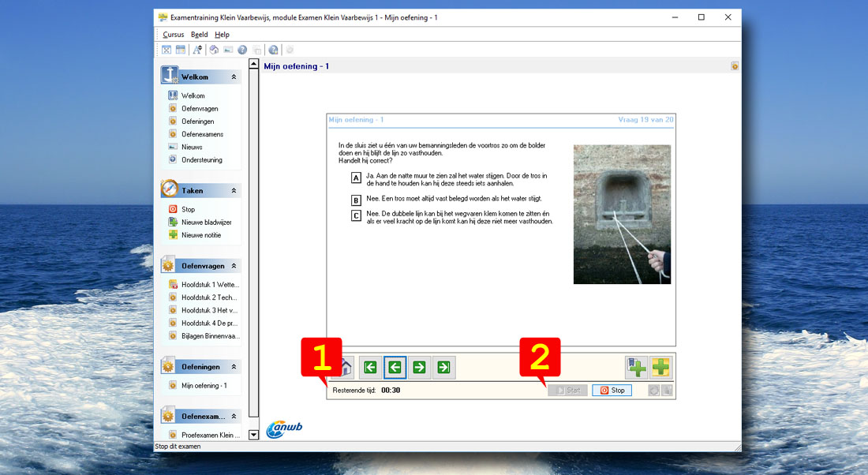Screen dimensions: 868x475
Task: Click the blue help question mark toolbar icon
Action: 242,50
